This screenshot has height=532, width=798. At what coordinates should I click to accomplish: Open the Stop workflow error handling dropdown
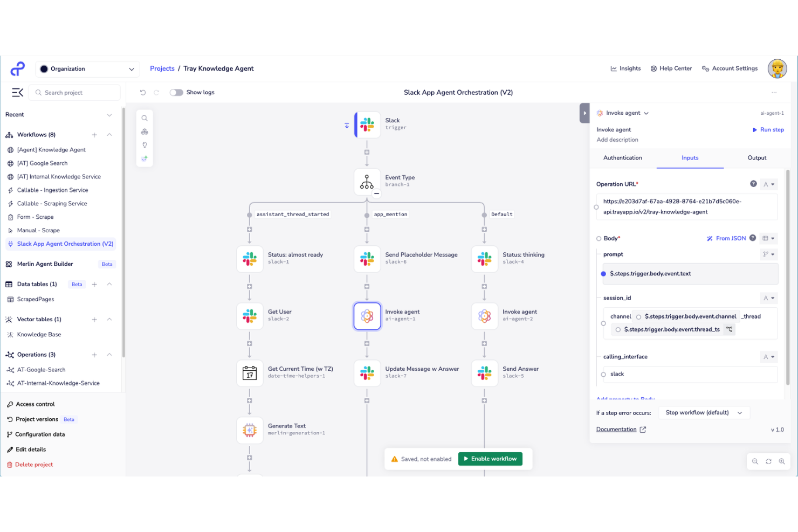tap(704, 413)
